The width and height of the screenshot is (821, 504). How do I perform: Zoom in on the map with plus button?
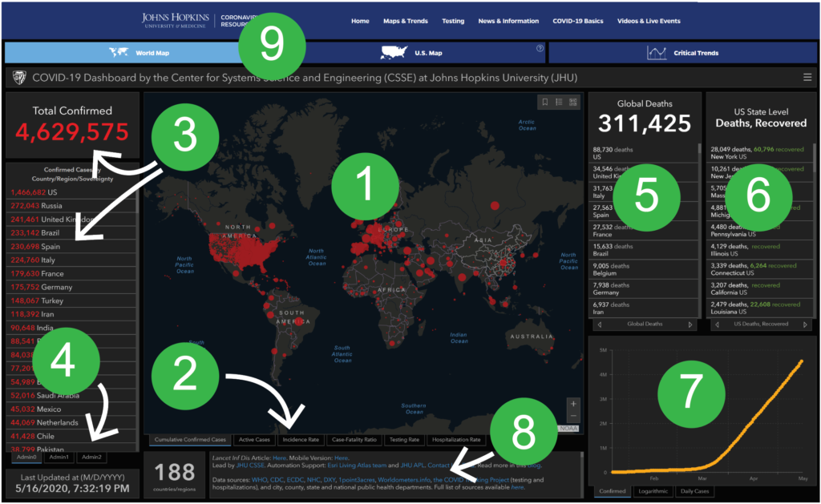[x=573, y=404]
